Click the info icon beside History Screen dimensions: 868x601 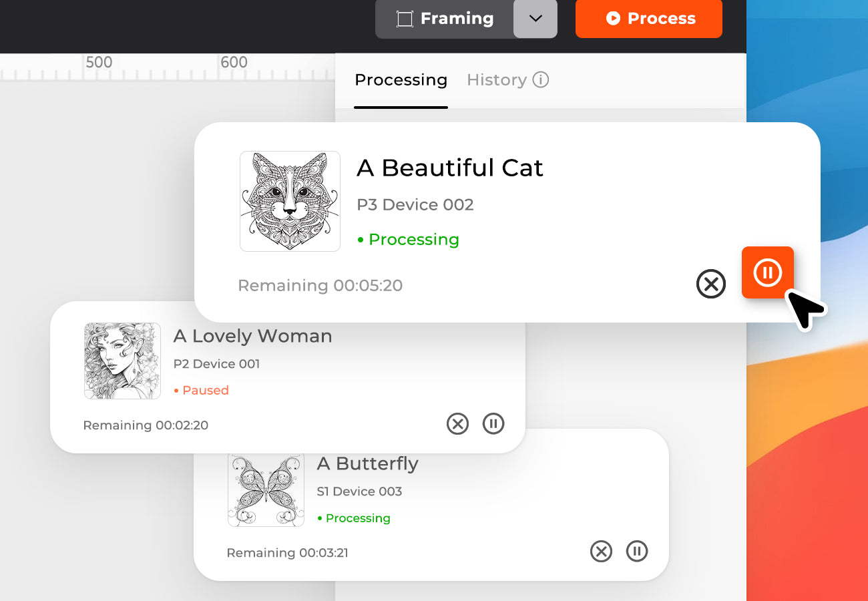(x=540, y=80)
